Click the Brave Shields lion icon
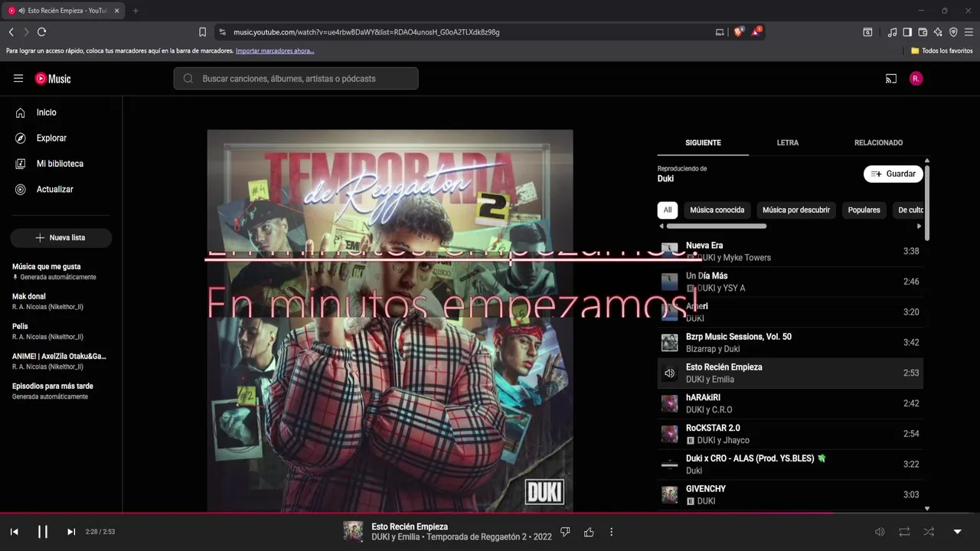The width and height of the screenshot is (980, 551). [738, 32]
